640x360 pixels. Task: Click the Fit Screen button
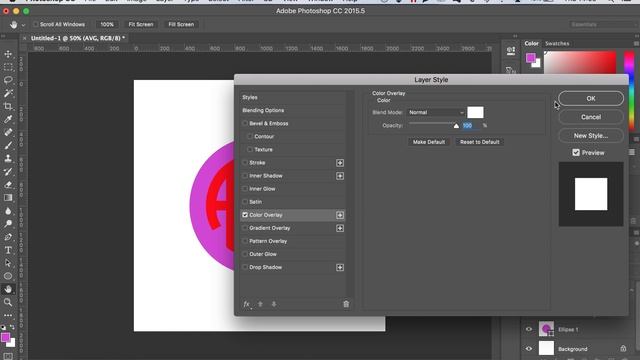(x=141, y=24)
